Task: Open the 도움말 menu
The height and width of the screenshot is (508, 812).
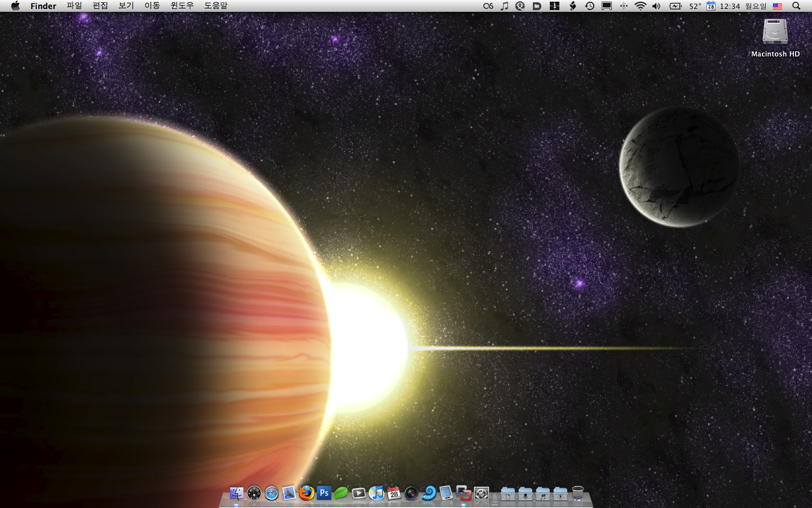Action: tap(216, 6)
